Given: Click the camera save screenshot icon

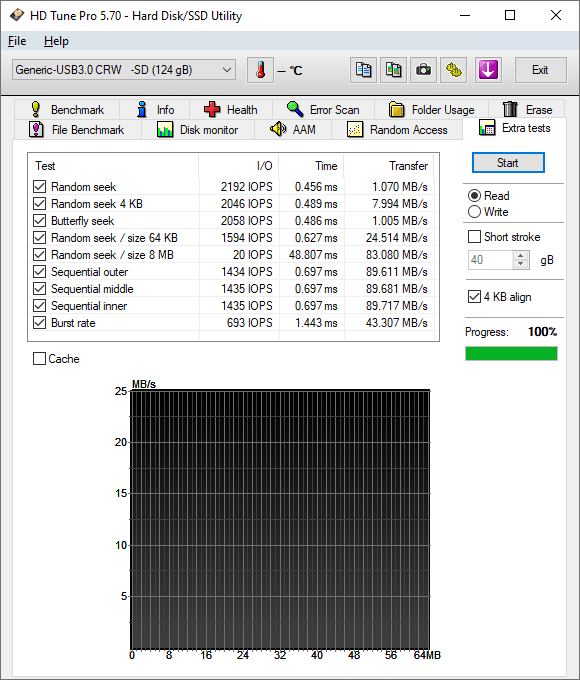Looking at the screenshot, I should tap(423, 70).
